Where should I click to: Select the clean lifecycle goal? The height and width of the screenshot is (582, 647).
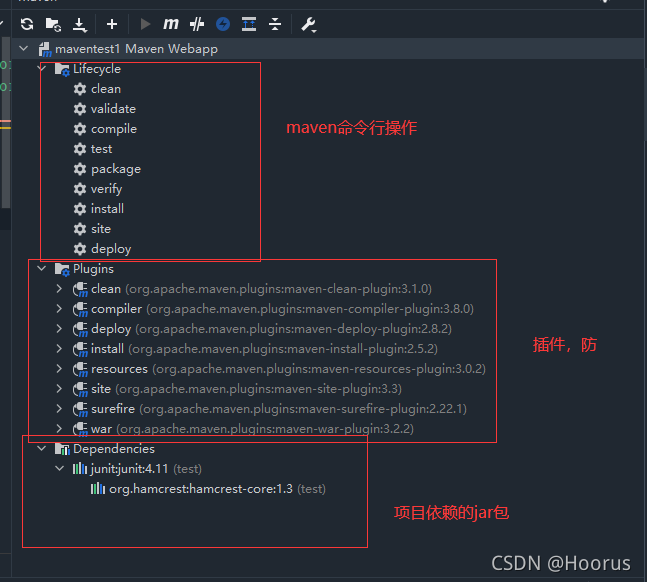pyautogui.click(x=106, y=89)
